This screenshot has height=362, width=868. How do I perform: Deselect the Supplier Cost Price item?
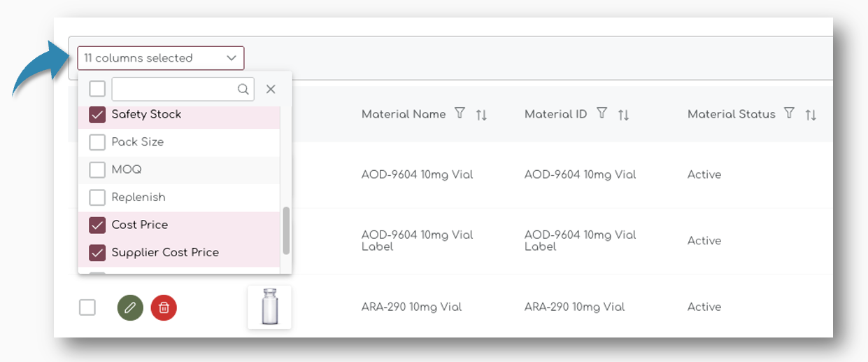click(97, 253)
